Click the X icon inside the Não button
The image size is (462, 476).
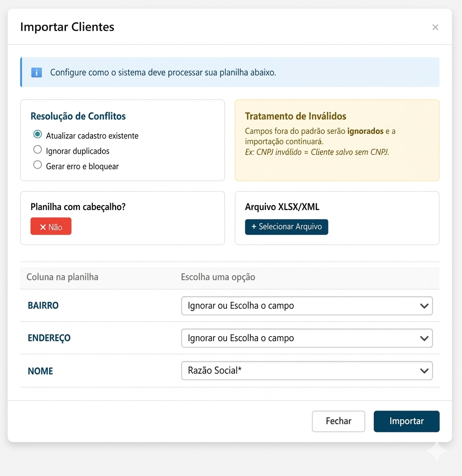point(43,227)
